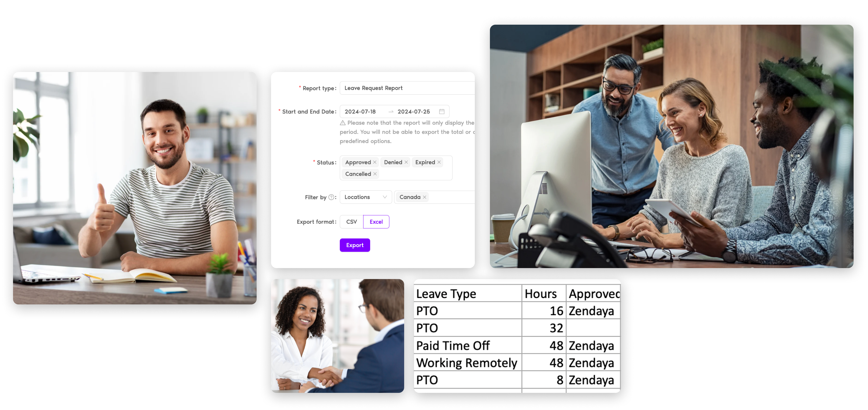The height and width of the screenshot is (410, 868).
Task: Click the Export button
Action: [355, 245]
